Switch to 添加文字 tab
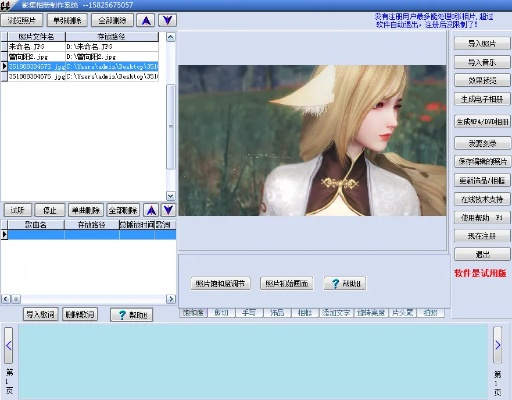Screen dimensions: 512x400 click(x=336, y=313)
